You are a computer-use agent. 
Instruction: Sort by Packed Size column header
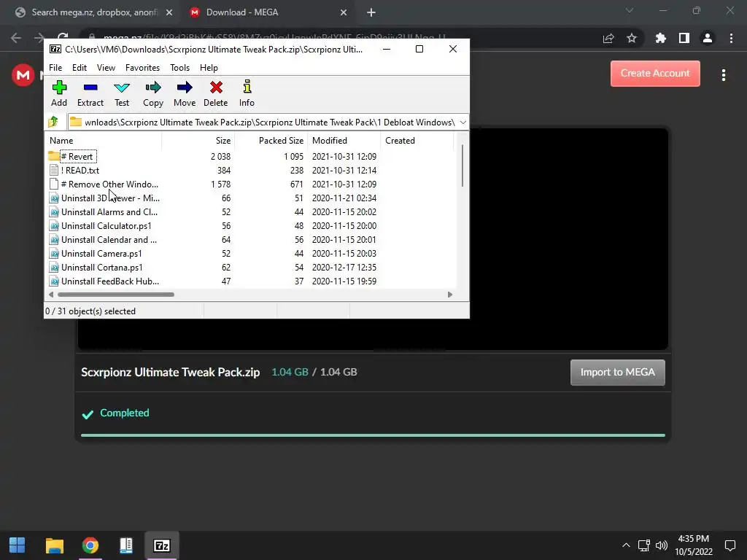click(x=271, y=141)
